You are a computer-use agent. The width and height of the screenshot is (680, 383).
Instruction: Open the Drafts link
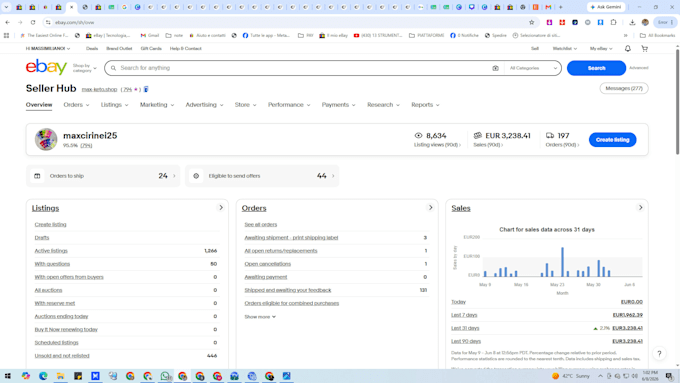[42, 238]
